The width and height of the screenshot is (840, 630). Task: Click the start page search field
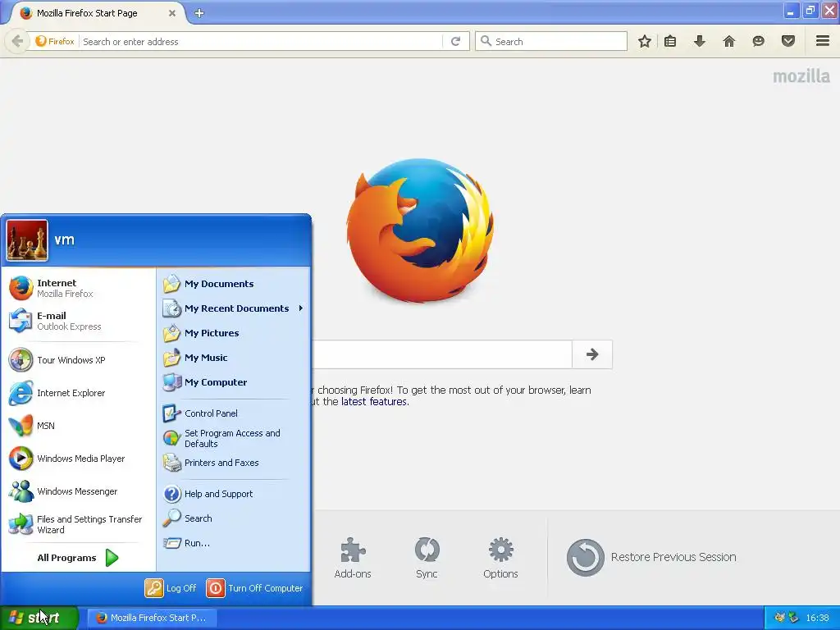[x=442, y=354]
